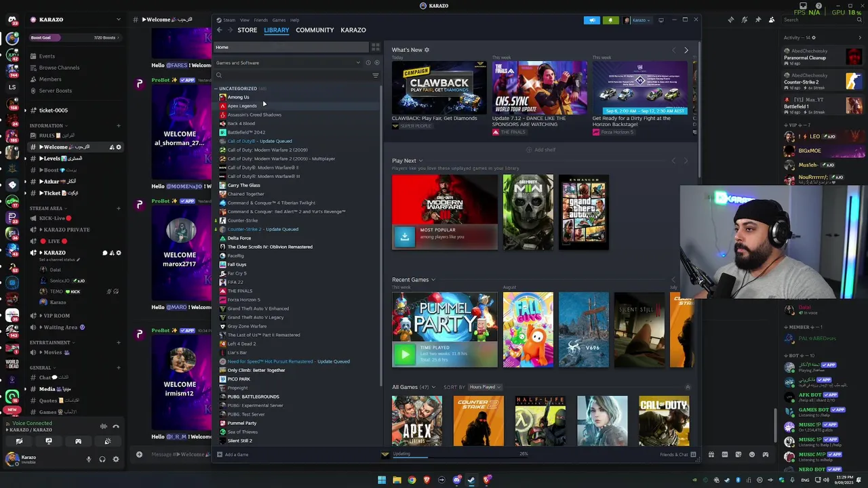This screenshot has height=488, width=868.
Task: Open Windows Start menu
Action: (x=382, y=480)
